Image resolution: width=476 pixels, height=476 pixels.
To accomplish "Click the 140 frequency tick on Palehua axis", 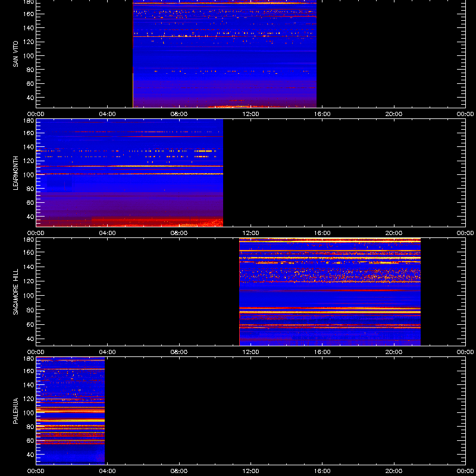I will pos(29,385).
